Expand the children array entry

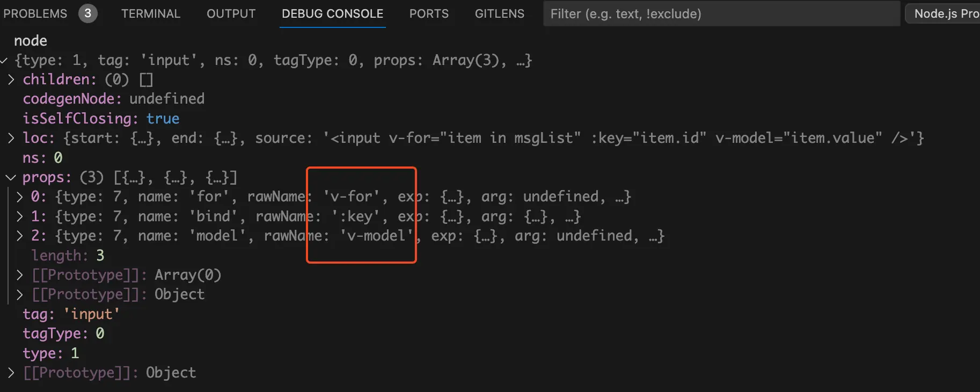coord(11,80)
